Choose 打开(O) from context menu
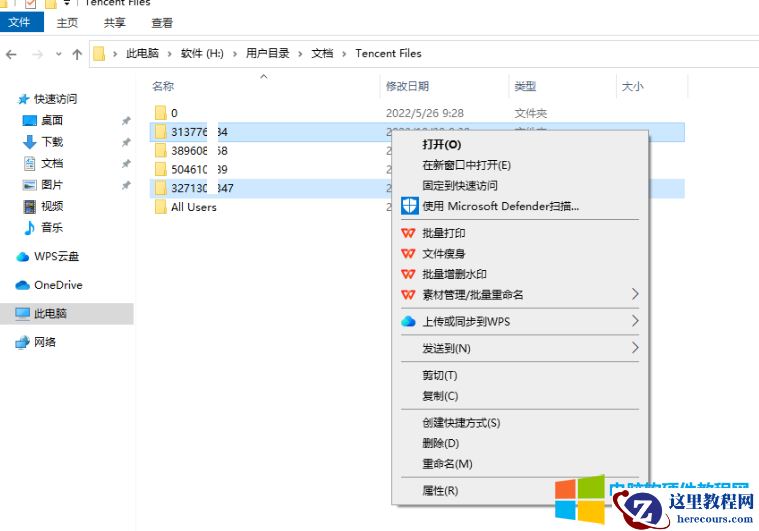This screenshot has height=531, width=759. pyautogui.click(x=441, y=144)
